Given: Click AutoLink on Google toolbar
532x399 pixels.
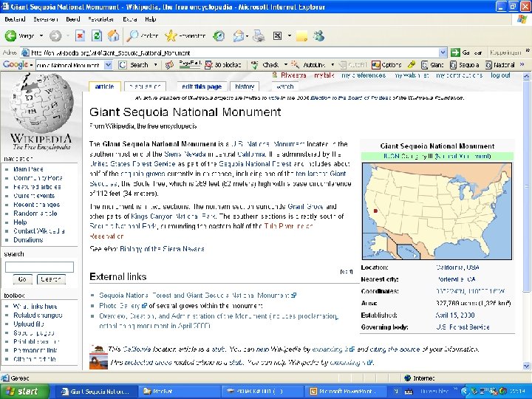Looking at the screenshot, I should click(x=310, y=64).
